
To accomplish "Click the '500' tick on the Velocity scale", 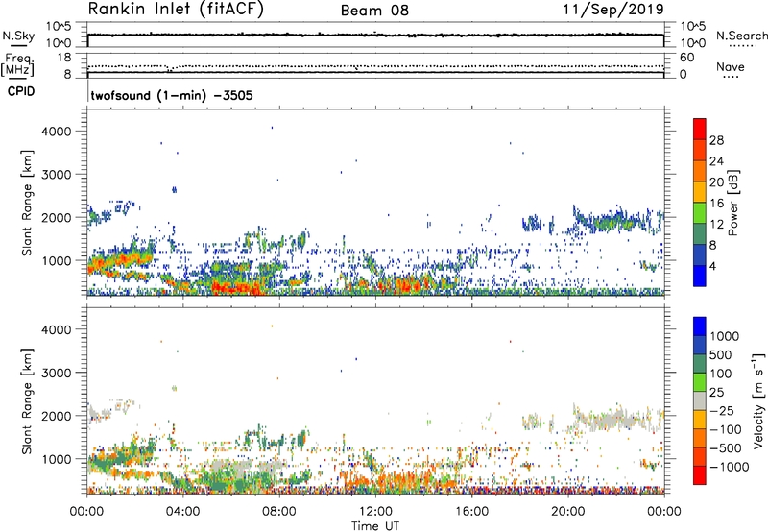I will click(721, 355).
